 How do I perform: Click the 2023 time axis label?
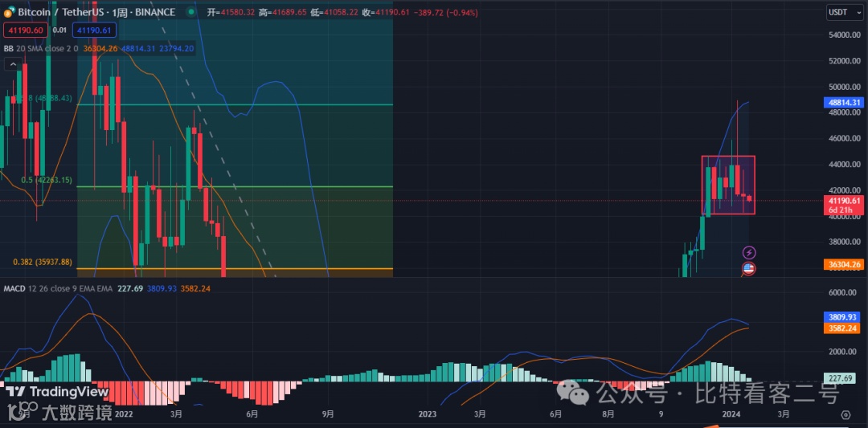tap(428, 414)
